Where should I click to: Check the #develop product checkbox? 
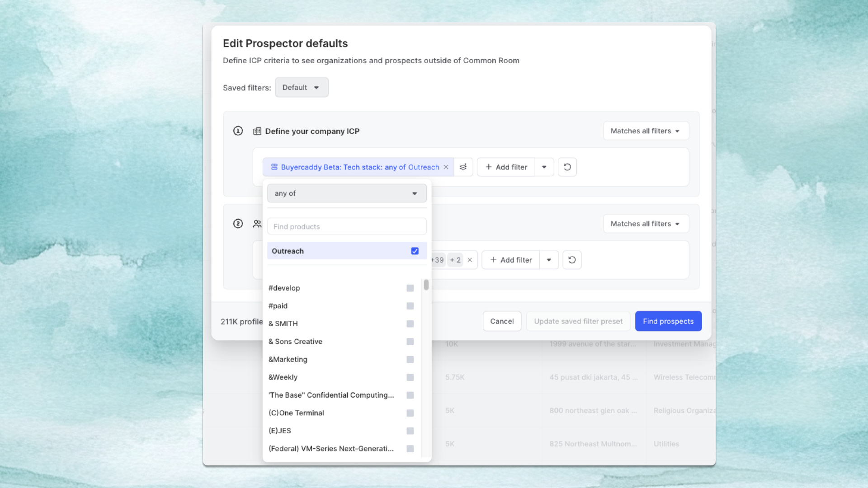coord(410,288)
